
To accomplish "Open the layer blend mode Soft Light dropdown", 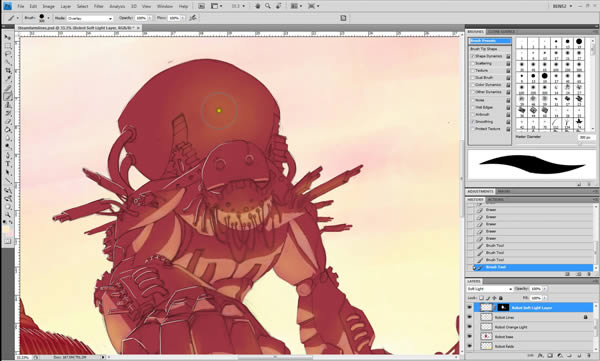I will pyautogui.click(x=489, y=289).
